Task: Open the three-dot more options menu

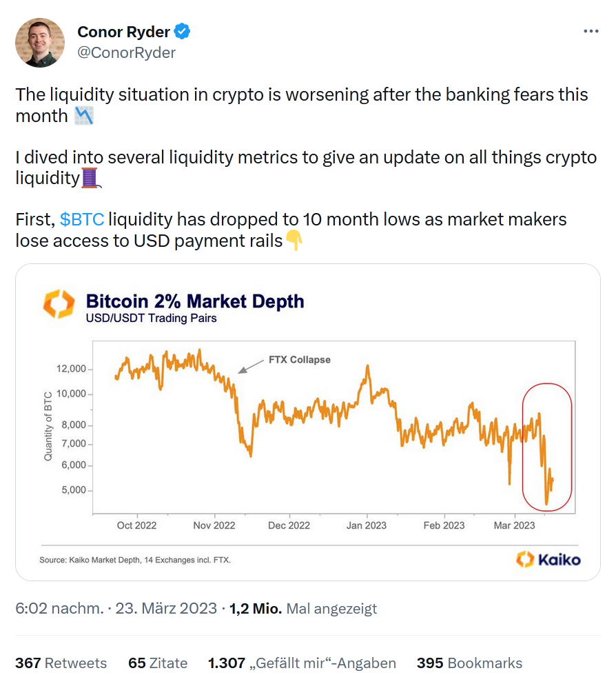Action: pyautogui.click(x=591, y=32)
